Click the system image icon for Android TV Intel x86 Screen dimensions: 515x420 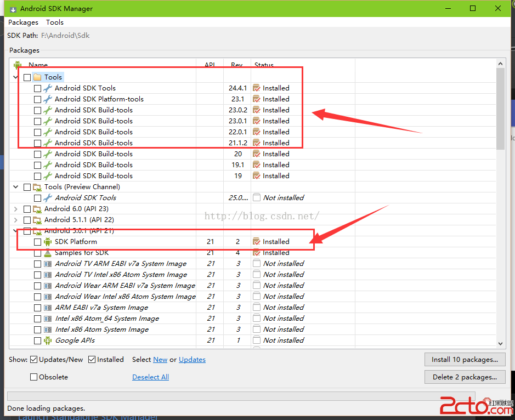click(x=48, y=275)
